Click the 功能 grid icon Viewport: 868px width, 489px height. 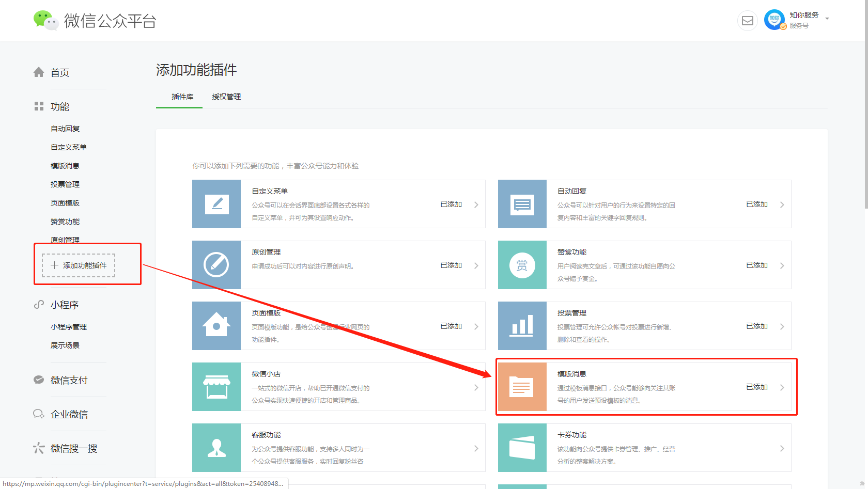tap(39, 106)
